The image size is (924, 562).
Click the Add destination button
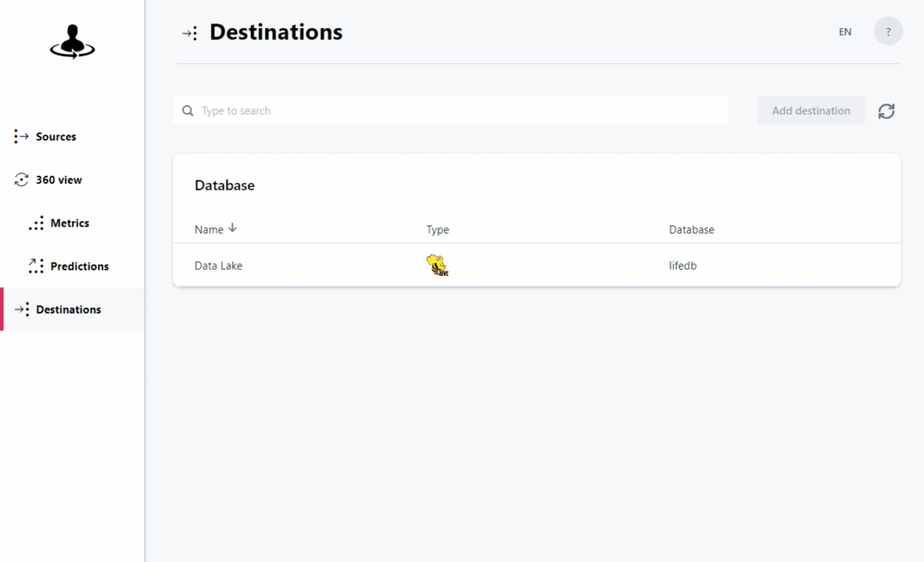pyautogui.click(x=811, y=111)
